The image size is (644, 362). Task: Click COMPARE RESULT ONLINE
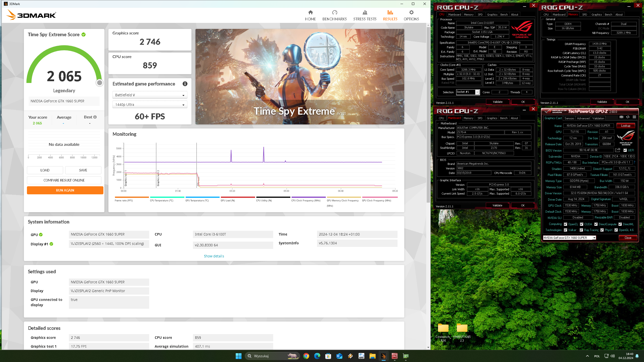pyautogui.click(x=64, y=180)
